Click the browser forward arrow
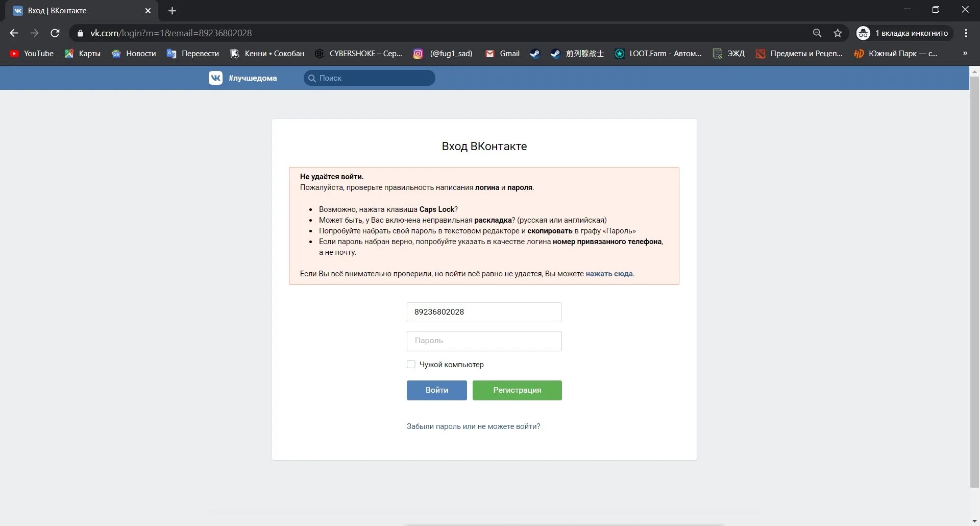The width and height of the screenshot is (980, 526). 34,33
